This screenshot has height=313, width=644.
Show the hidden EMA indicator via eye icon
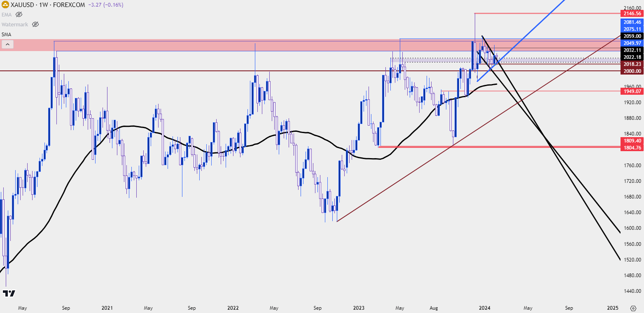pos(19,14)
